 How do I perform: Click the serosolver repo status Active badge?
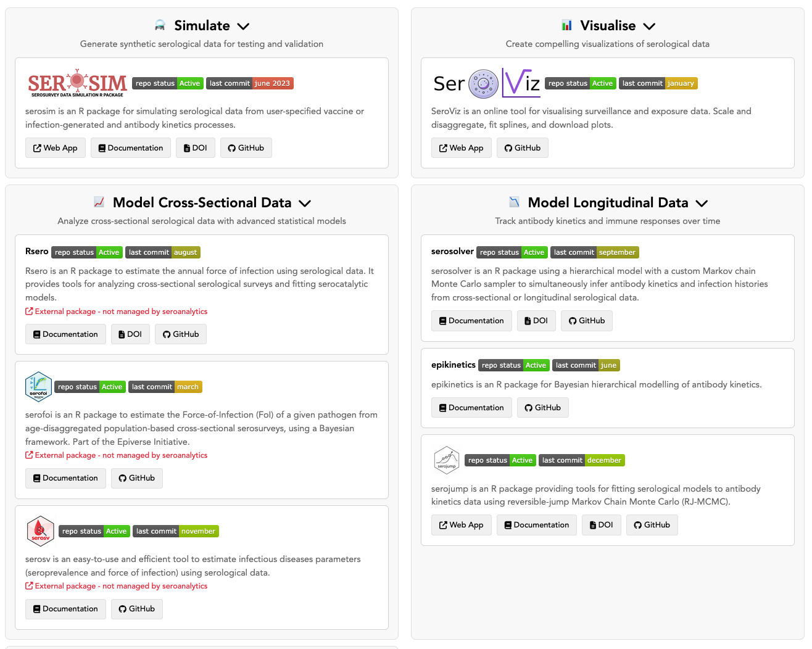coord(512,252)
